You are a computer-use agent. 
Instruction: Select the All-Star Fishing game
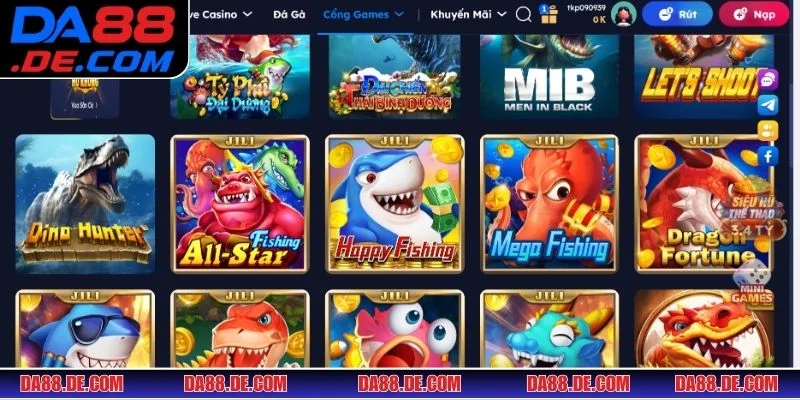(240, 204)
